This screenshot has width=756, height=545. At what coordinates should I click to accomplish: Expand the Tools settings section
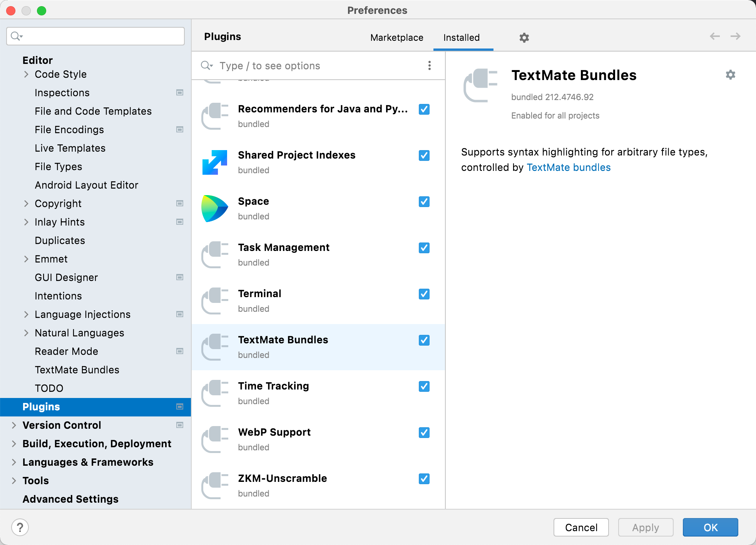point(14,480)
